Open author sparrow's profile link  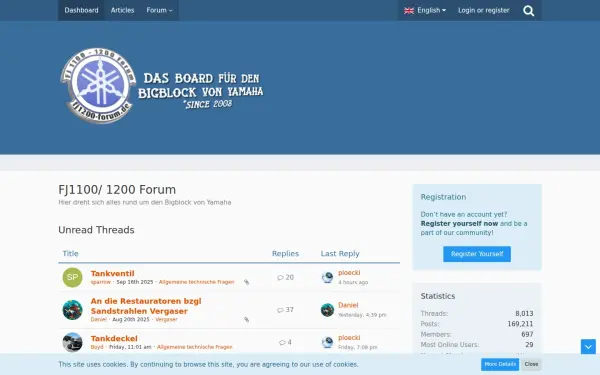101,282
